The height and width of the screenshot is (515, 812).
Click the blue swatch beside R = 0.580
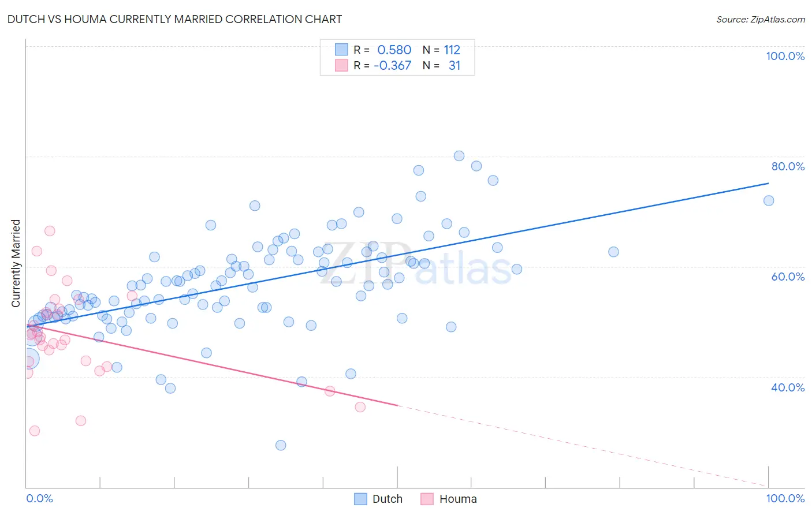click(x=341, y=50)
